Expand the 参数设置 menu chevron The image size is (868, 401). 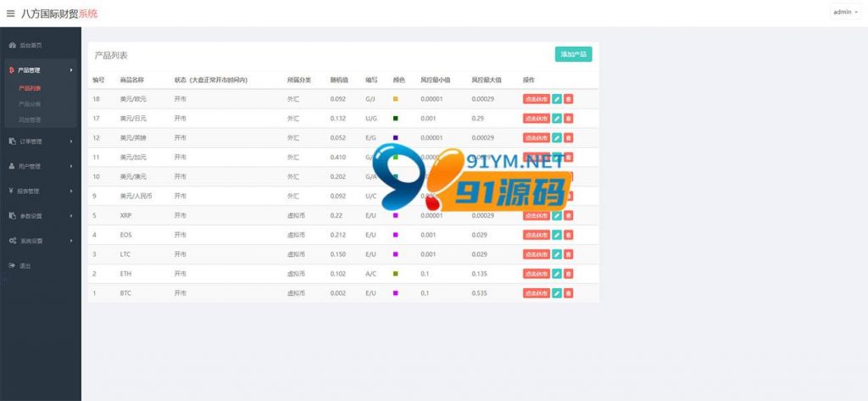(x=71, y=216)
